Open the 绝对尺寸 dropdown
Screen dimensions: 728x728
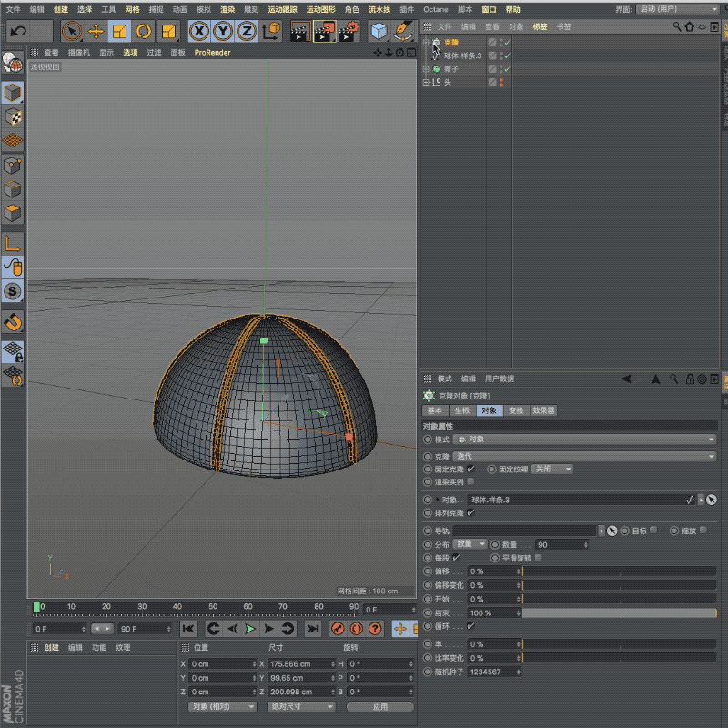tap(301, 707)
